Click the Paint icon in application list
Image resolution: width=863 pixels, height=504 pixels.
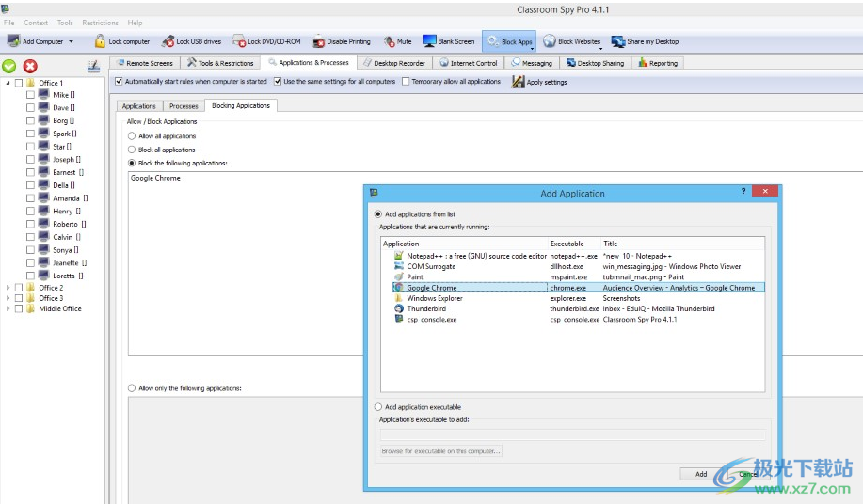(398, 277)
